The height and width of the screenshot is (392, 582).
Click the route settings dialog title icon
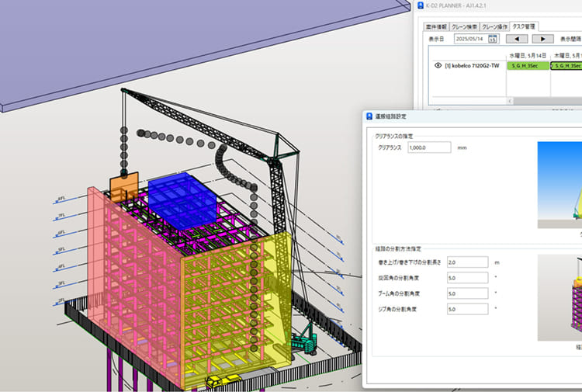369,116
